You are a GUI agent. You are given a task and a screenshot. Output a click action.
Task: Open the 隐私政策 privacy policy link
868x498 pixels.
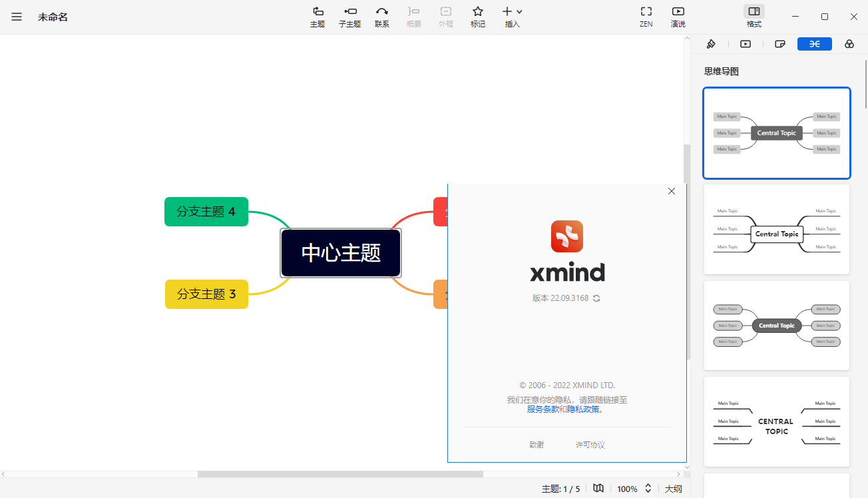pyautogui.click(x=583, y=409)
